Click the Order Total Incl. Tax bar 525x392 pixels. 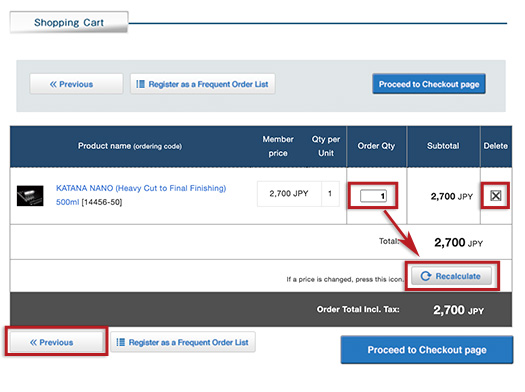click(261, 310)
